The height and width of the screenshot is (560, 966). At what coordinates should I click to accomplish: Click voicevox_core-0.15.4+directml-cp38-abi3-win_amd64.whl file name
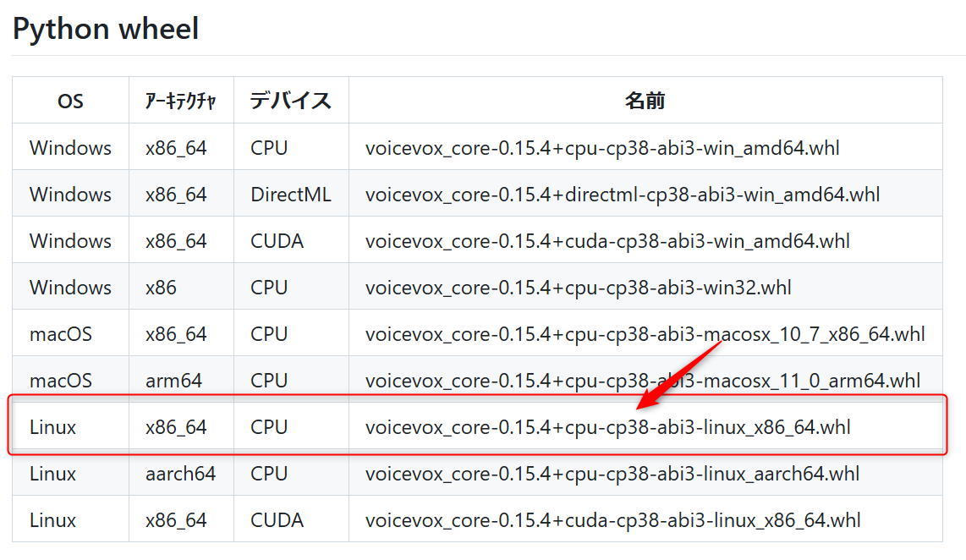click(x=623, y=195)
